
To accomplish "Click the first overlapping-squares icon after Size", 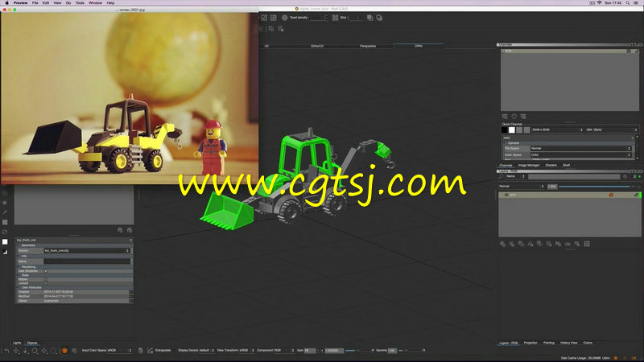I will (369, 18).
